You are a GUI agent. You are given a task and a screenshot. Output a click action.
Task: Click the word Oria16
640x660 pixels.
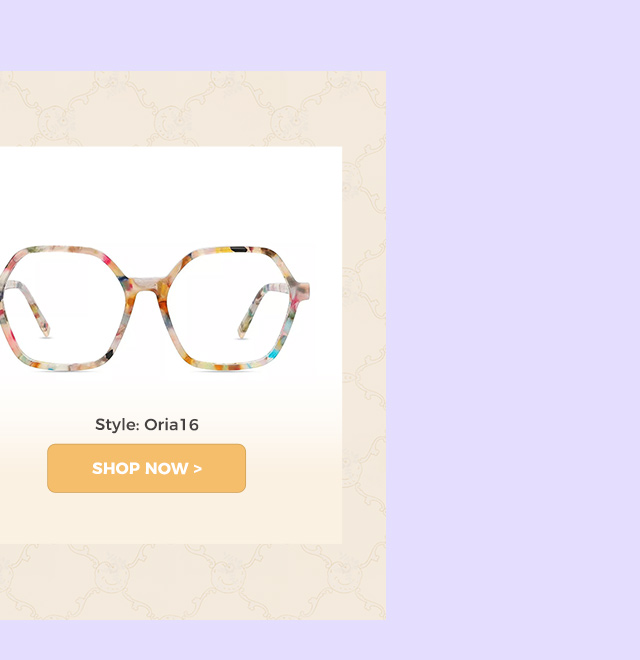click(x=171, y=425)
